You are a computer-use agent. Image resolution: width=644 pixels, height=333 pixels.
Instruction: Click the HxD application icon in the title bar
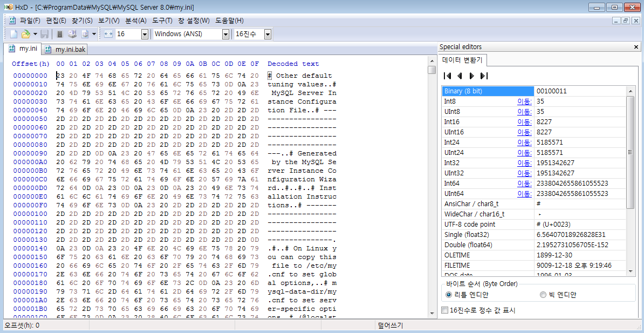[8, 8]
